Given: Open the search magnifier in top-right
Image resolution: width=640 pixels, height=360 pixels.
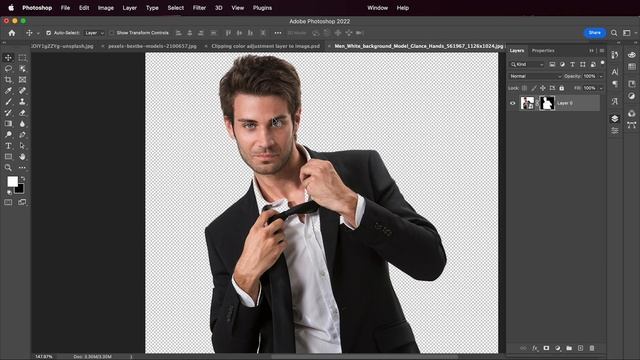Looking at the screenshot, I should (x=614, y=33).
